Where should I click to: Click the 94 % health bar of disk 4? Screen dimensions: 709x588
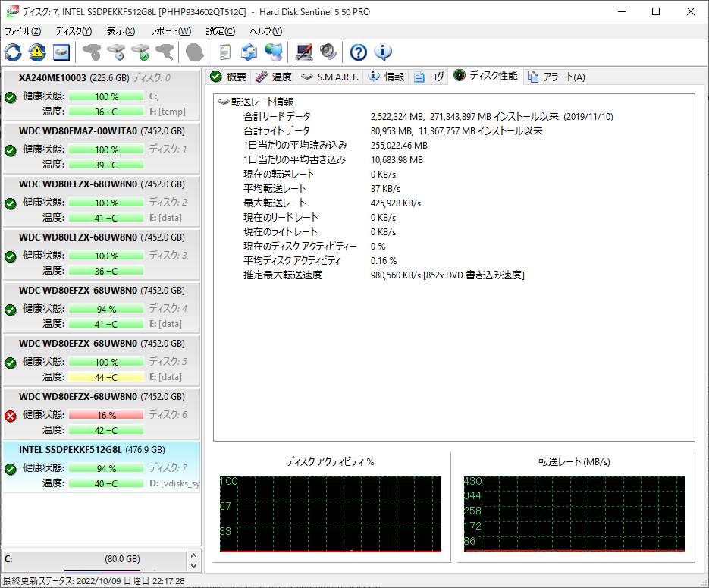(x=106, y=309)
